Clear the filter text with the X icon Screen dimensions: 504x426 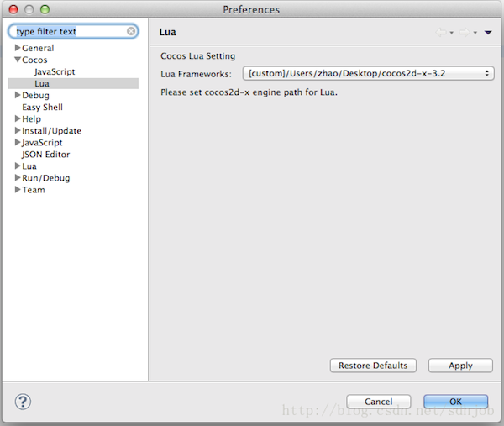tap(131, 31)
